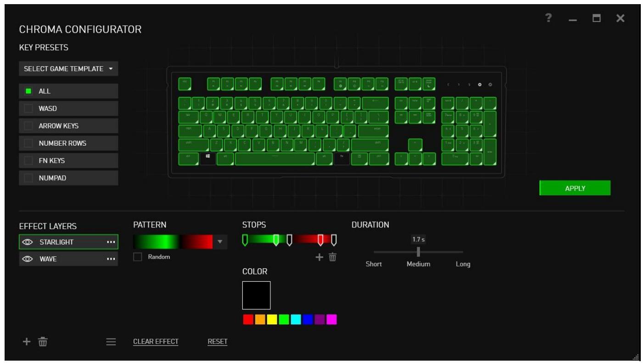644x363 pixels.
Task: Open the STARLIGHT layer options ellipsis
Action: click(x=110, y=242)
